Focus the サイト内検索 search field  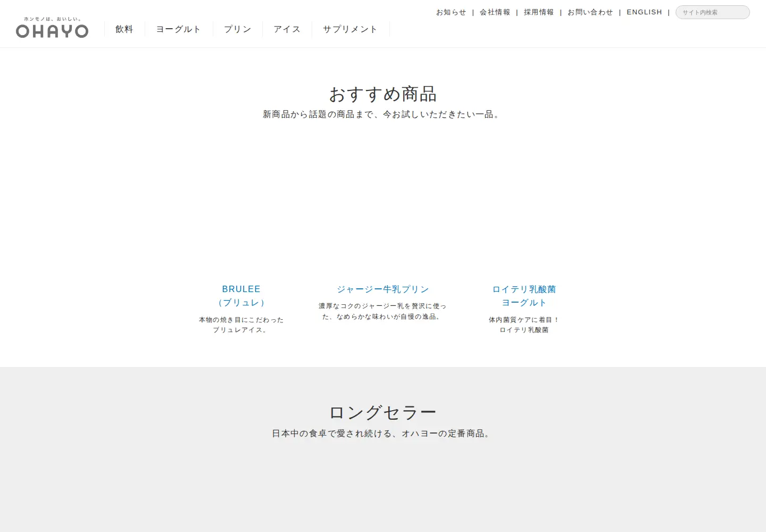[x=713, y=12]
